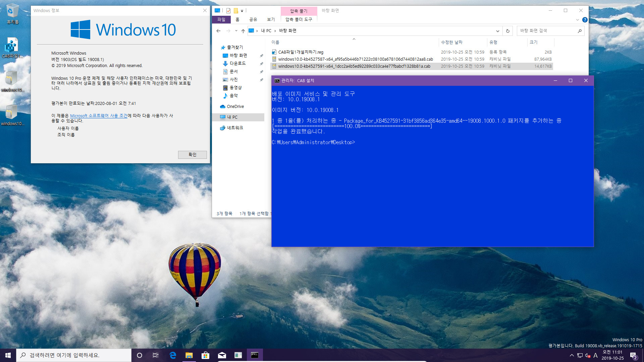
Task: Sort files by 이름 column header
Action: [354, 42]
